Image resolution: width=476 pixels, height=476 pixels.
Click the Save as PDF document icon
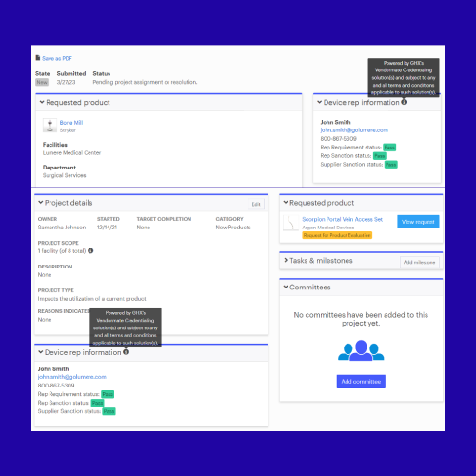point(38,58)
